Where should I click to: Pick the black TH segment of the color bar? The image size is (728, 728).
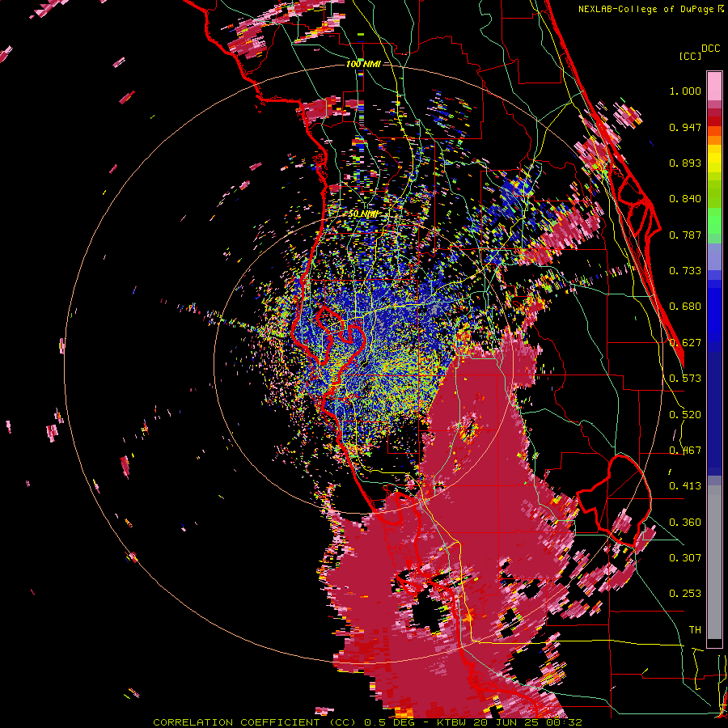[714, 643]
